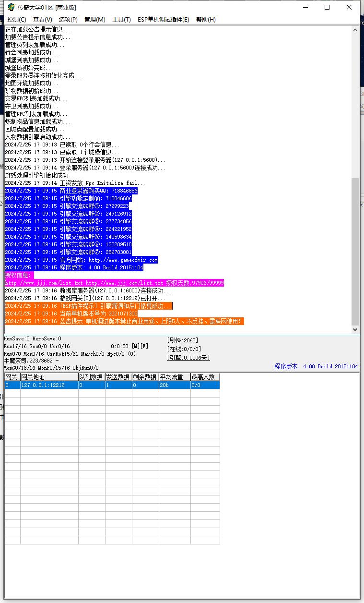Click the 官方网站 gameofmir.com log line
The height and width of the screenshot is (603, 364).
tap(81, 260)
